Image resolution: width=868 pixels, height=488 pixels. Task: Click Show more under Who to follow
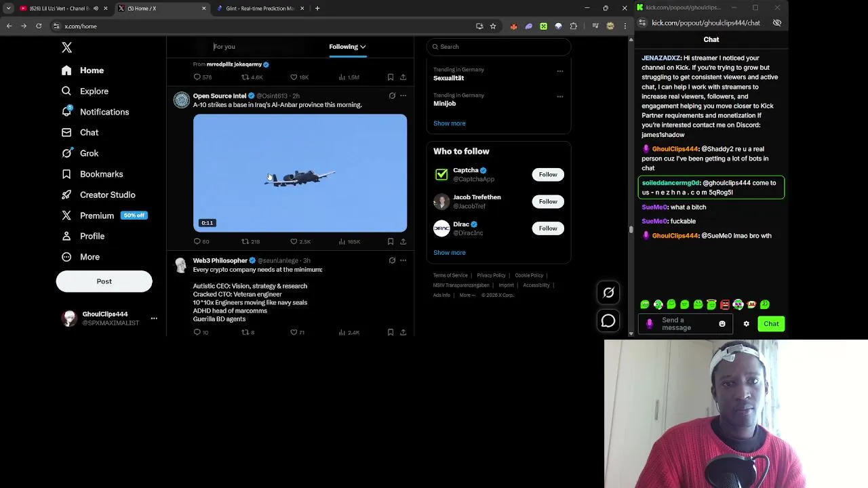pyautogui.click(x=450, y=252)
